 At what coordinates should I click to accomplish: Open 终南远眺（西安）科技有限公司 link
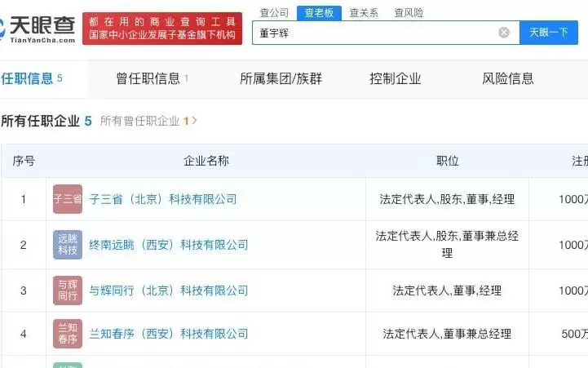(x=169, y=245)
